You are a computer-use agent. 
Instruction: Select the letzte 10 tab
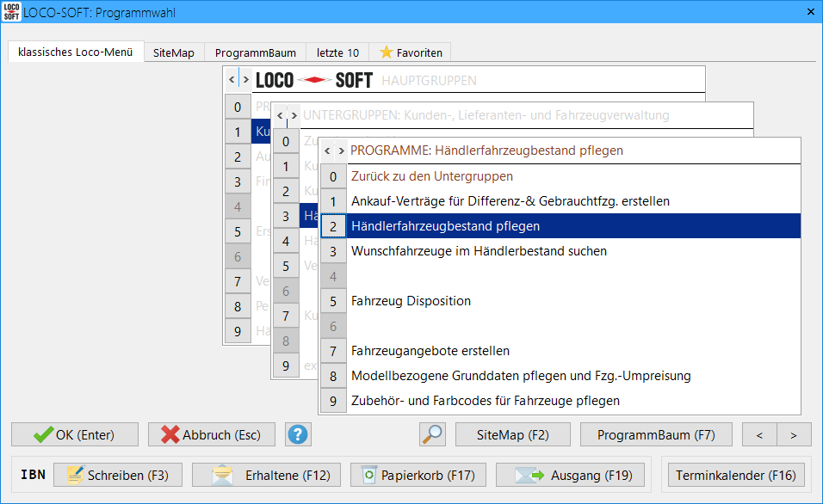pos(337,52)
